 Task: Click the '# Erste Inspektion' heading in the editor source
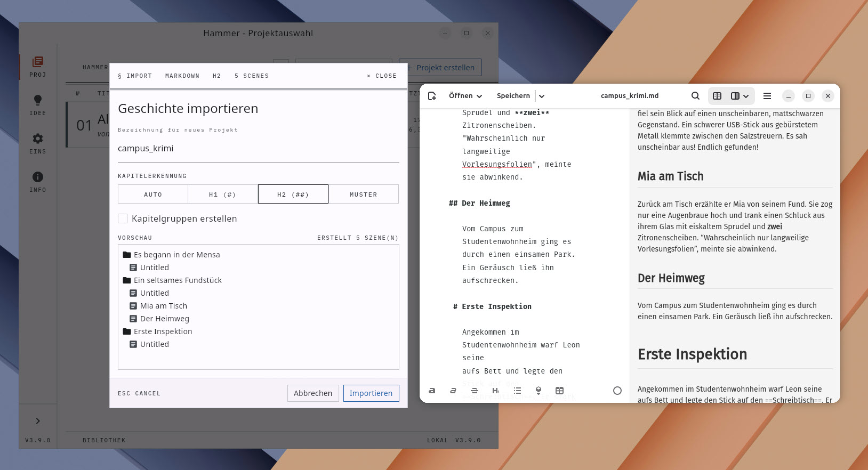pos(492,306)
